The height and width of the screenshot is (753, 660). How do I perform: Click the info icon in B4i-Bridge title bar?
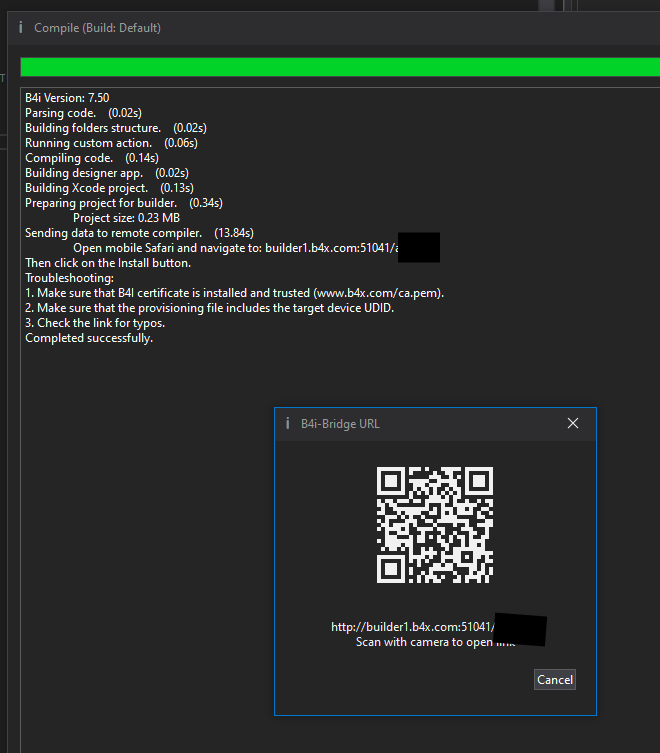point(287,423)
